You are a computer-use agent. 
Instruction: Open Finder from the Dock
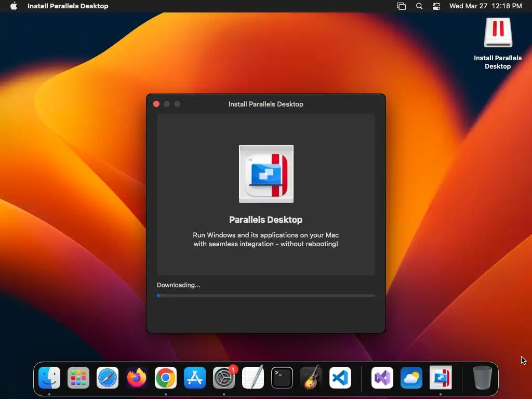[49, 378]
